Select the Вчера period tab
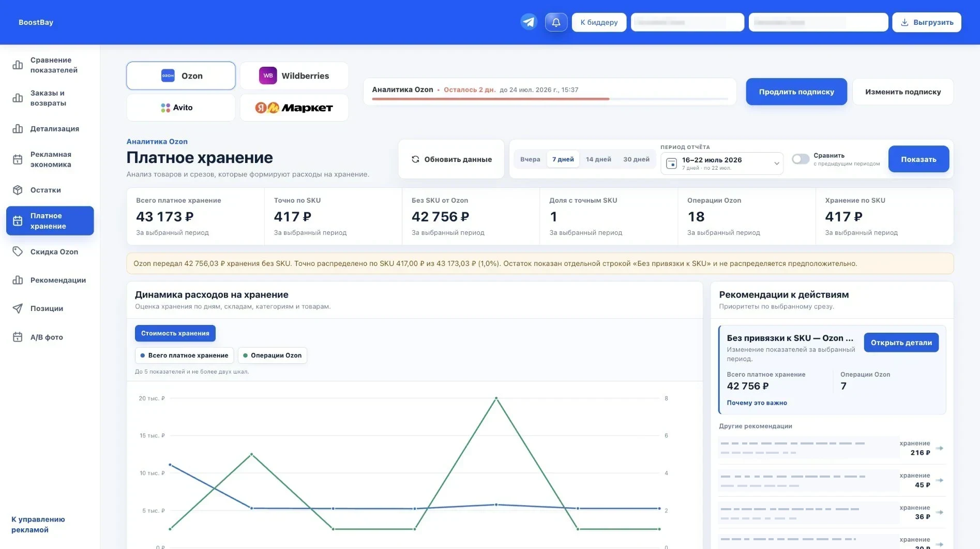 pyautogui.click(x=530, y=159)
